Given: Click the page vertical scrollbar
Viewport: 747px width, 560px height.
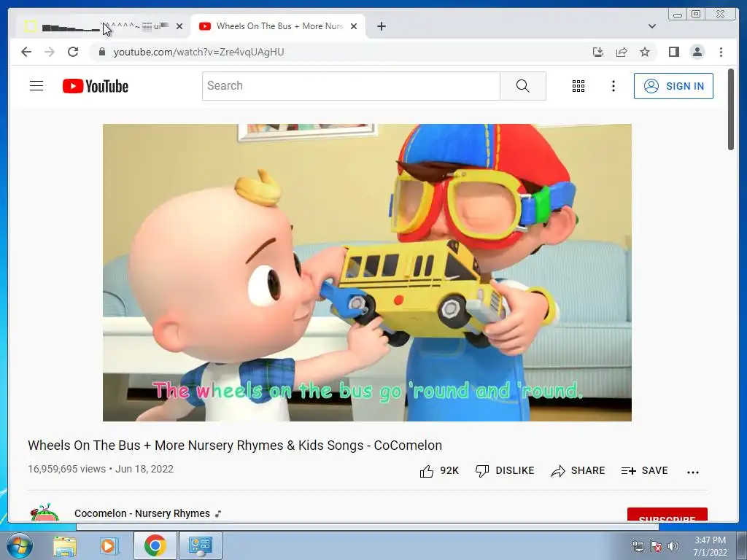Looking at the screenshot, I should tap(731, 109).
